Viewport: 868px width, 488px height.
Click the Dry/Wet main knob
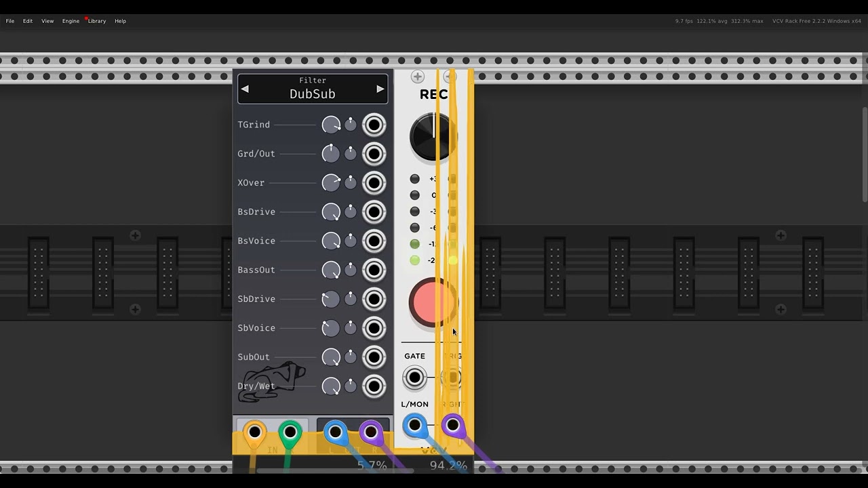click(x=331, y=386)
